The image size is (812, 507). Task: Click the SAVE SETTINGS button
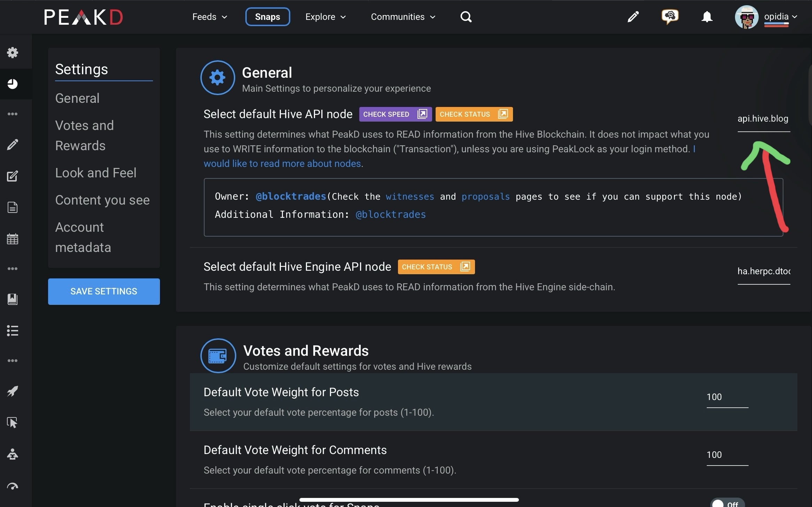tap(104, 291)
